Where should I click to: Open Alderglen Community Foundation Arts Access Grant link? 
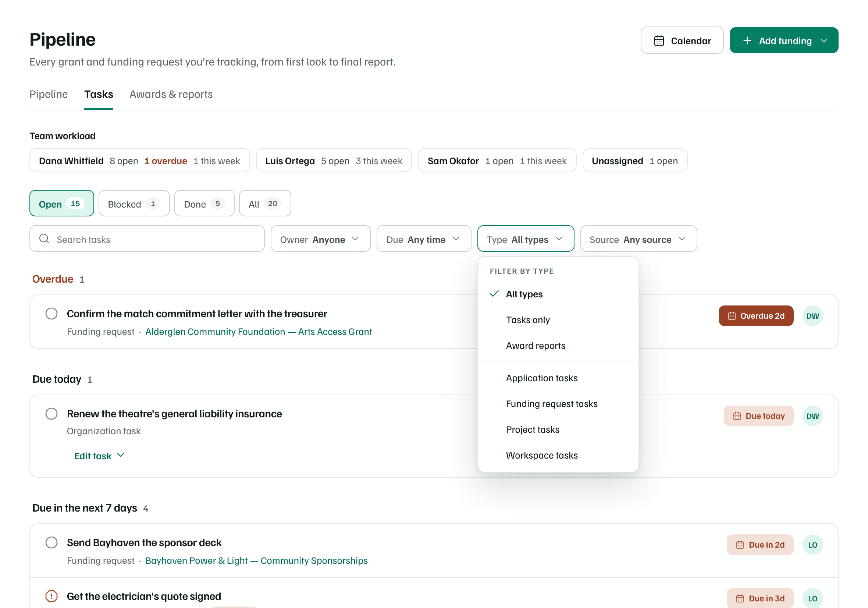(x=259, y=332)
